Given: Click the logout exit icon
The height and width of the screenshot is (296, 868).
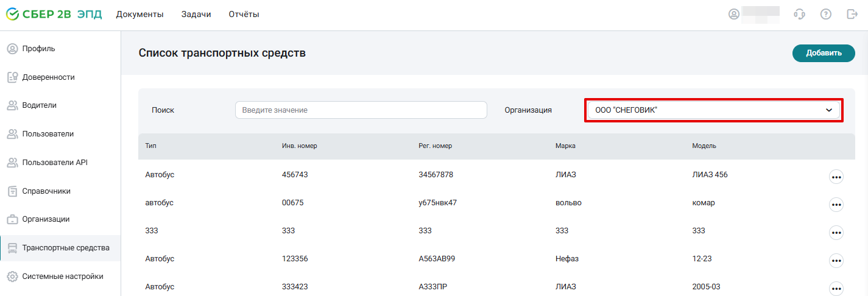Looking at the screenshot, I should tap(852, 14).
